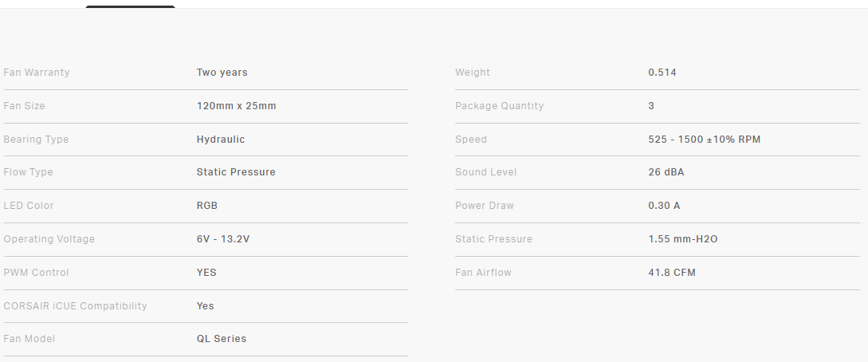Select the QL Series fan model value
Viewport: 868px width, 362px height.
pyautogui.click(x=222, y=339)
